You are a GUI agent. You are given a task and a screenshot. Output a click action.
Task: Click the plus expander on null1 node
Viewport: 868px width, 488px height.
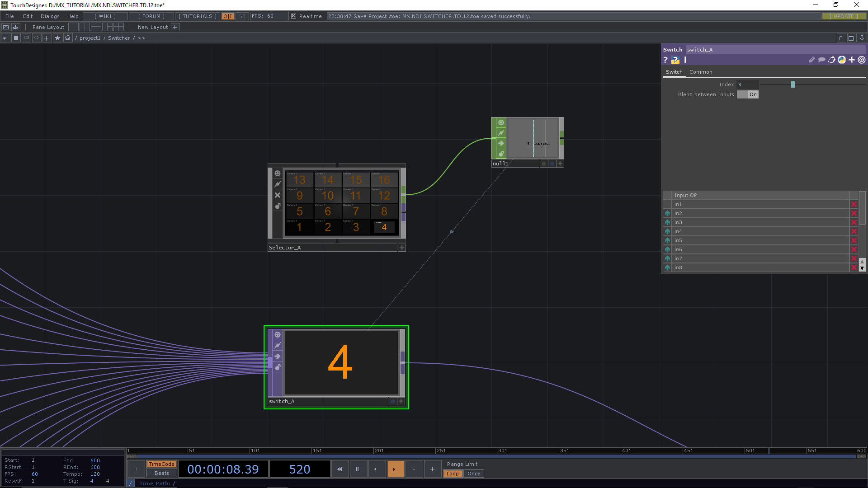pos(560,164)
